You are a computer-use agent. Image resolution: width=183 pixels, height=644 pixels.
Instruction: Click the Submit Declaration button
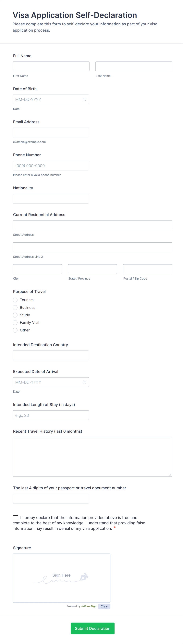coord(92,628)
